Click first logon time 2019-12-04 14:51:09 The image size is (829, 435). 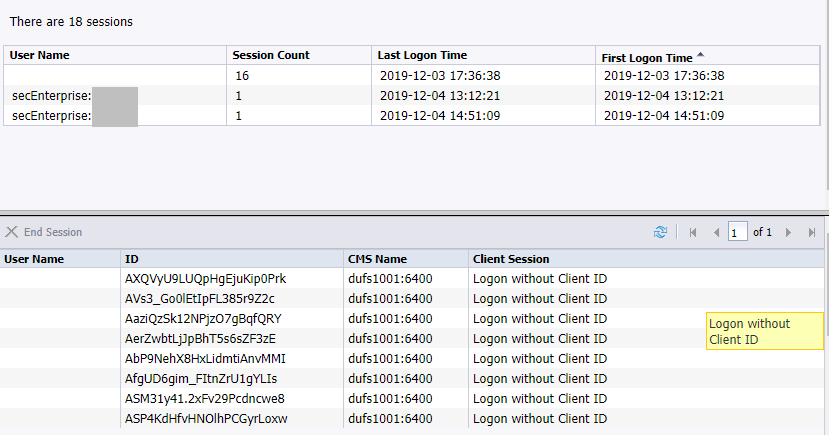coord(664,116)
